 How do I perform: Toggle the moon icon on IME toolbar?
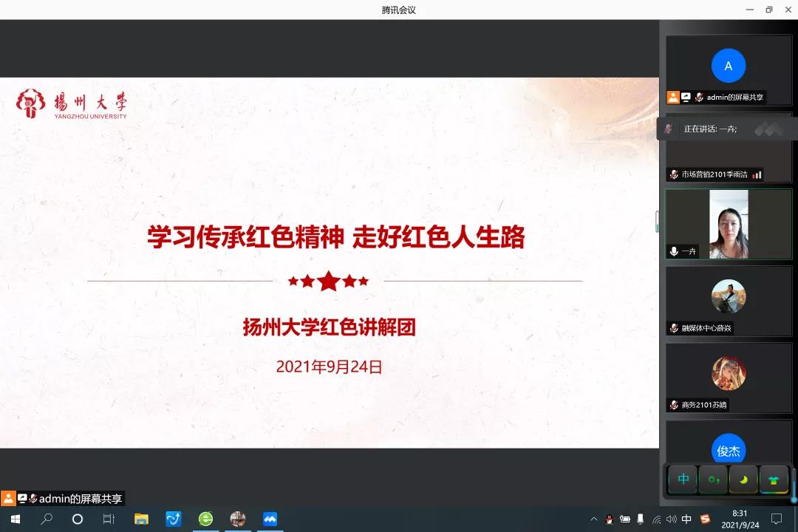click(x=743, y=480)
